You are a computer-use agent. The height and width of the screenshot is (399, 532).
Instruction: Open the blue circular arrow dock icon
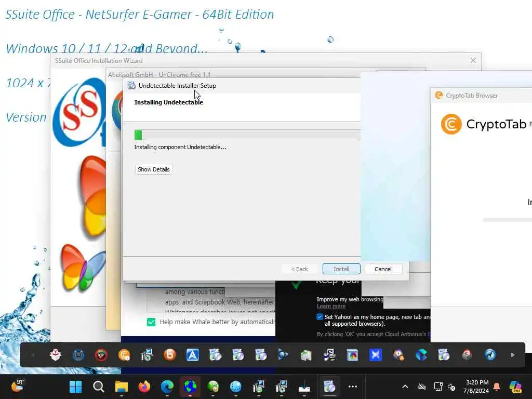pos(490,355)
